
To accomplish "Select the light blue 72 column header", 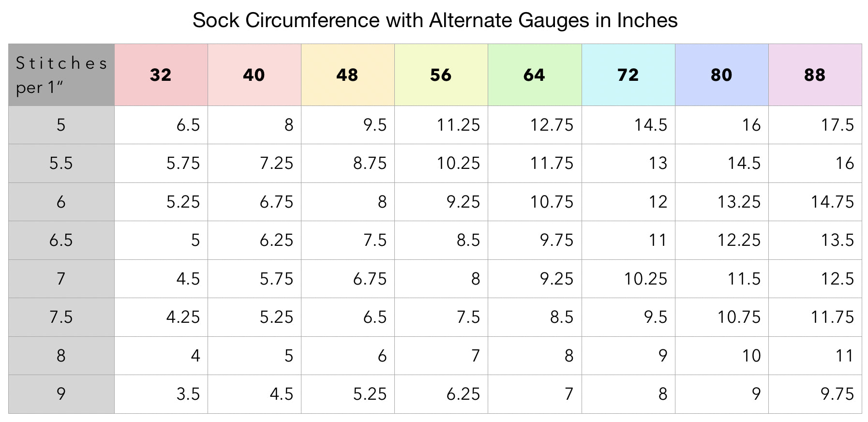I will [628, 75].
